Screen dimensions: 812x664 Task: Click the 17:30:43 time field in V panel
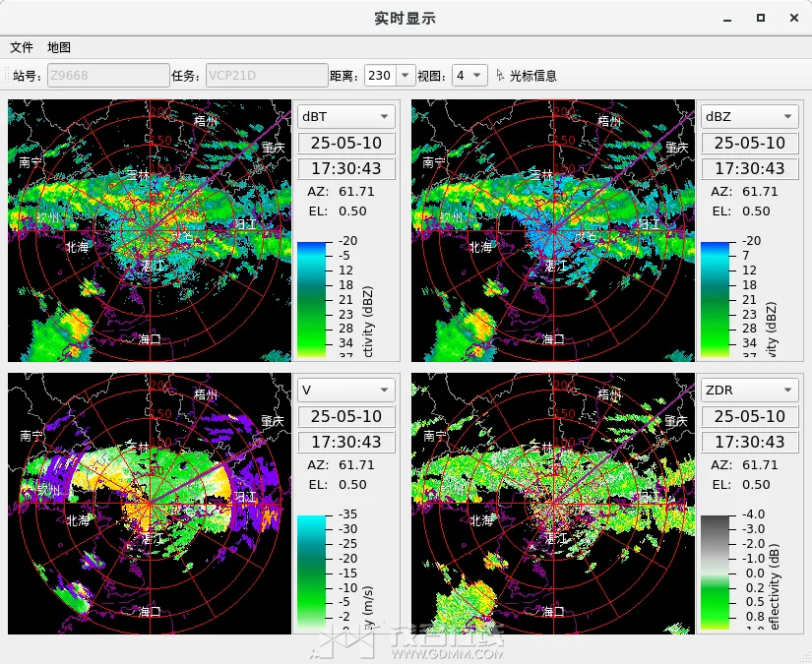[x=345, y=443]
